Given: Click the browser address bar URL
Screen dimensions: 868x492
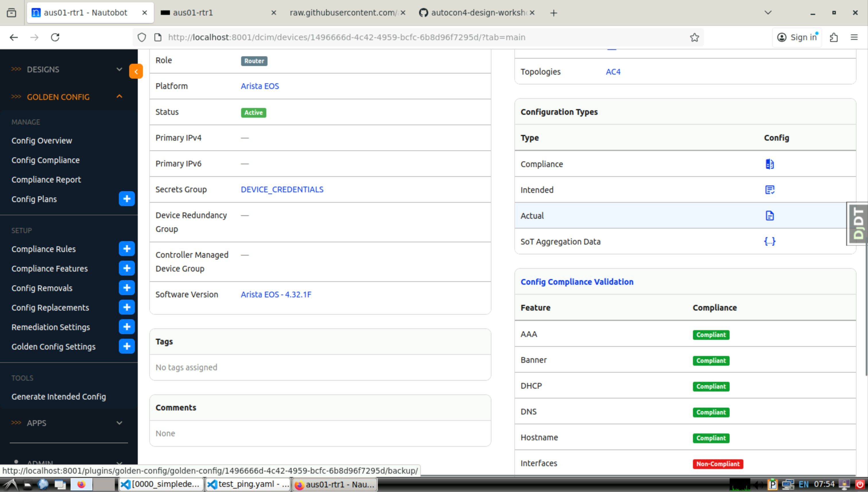Looking at the screenshot, I should point(346,37).
